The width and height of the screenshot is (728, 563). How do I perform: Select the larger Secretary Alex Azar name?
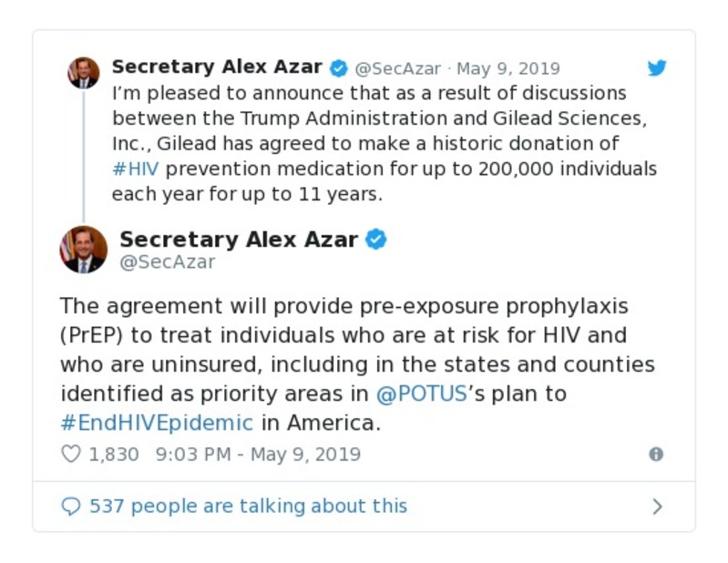pos(238,240)
